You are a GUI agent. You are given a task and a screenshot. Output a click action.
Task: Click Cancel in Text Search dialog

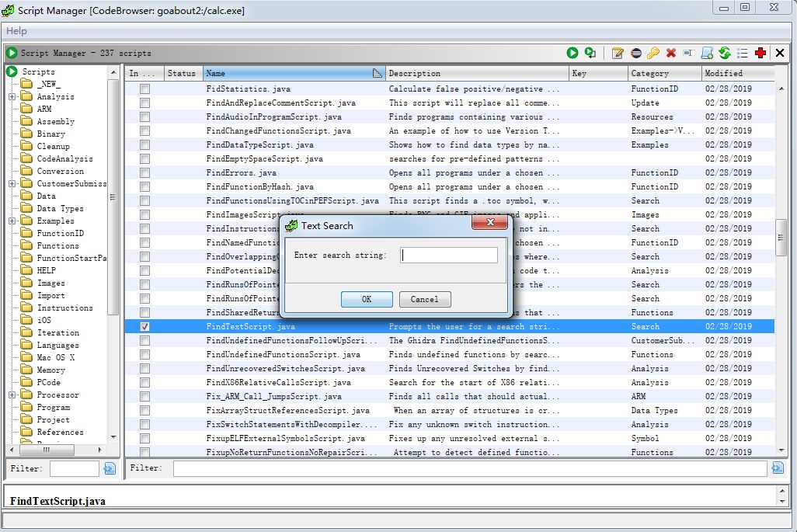[x=424, y=299]
